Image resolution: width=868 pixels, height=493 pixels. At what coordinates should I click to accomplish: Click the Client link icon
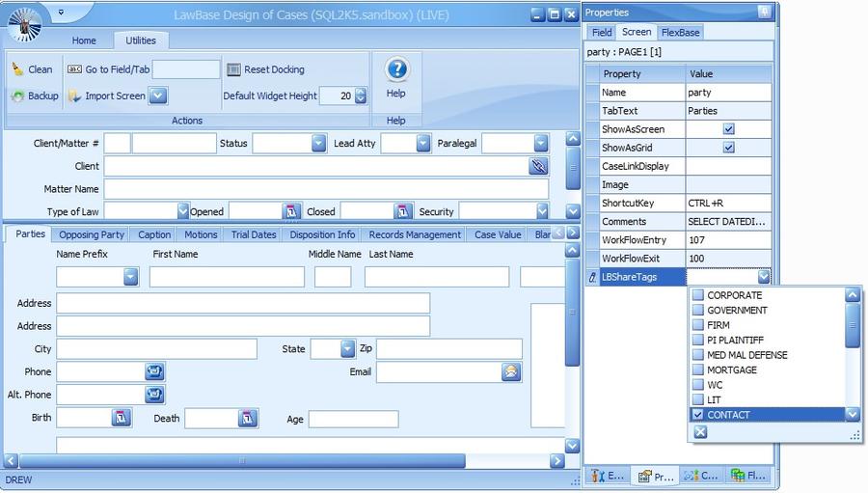(538, 166)
